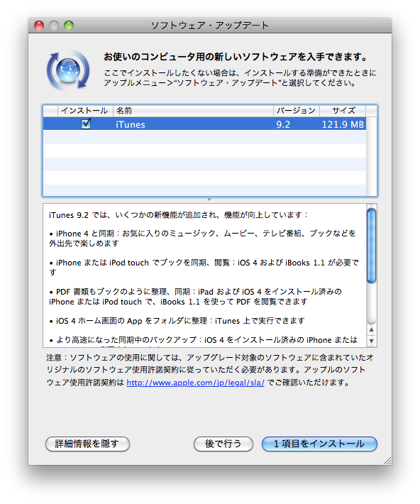Click the PDF 書類 bullet text

[195, 297]
